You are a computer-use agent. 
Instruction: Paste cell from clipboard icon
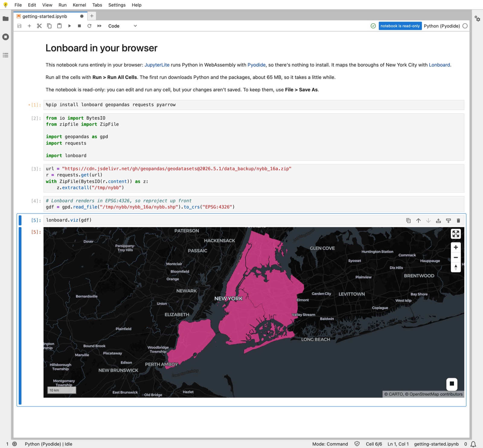point(59,26)
